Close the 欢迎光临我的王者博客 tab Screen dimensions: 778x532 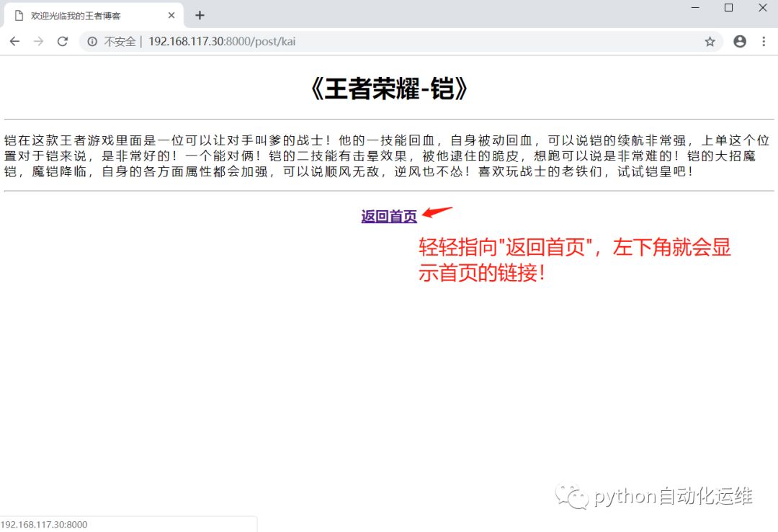(x=171, y=14)
